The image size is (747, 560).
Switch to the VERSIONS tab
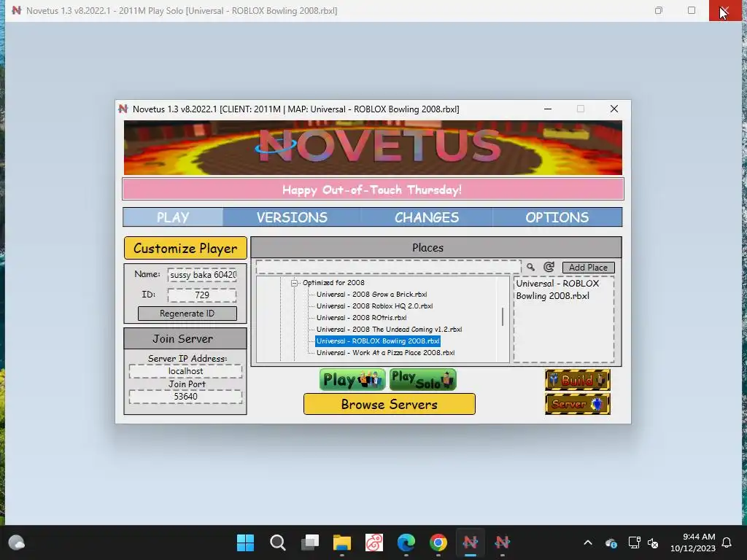[x=292, y=217]
